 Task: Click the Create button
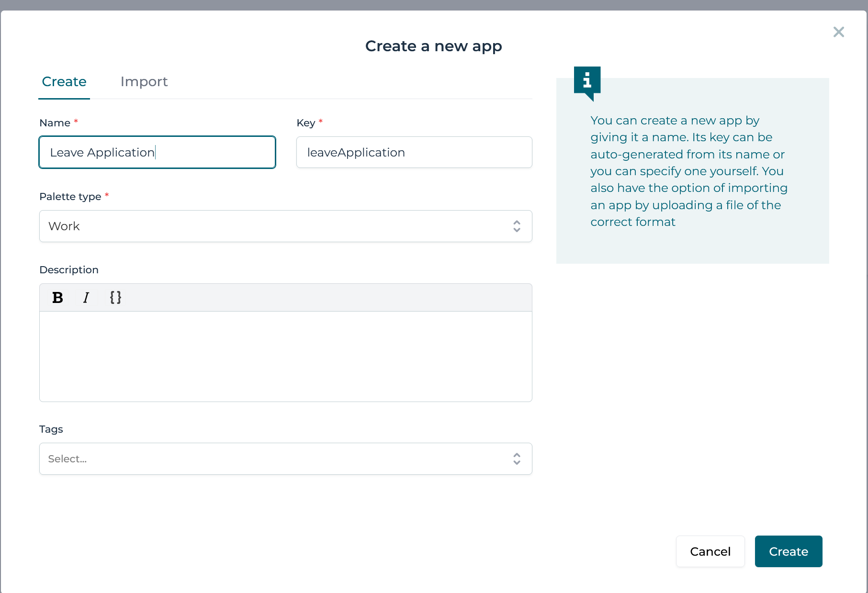(788, 551)
